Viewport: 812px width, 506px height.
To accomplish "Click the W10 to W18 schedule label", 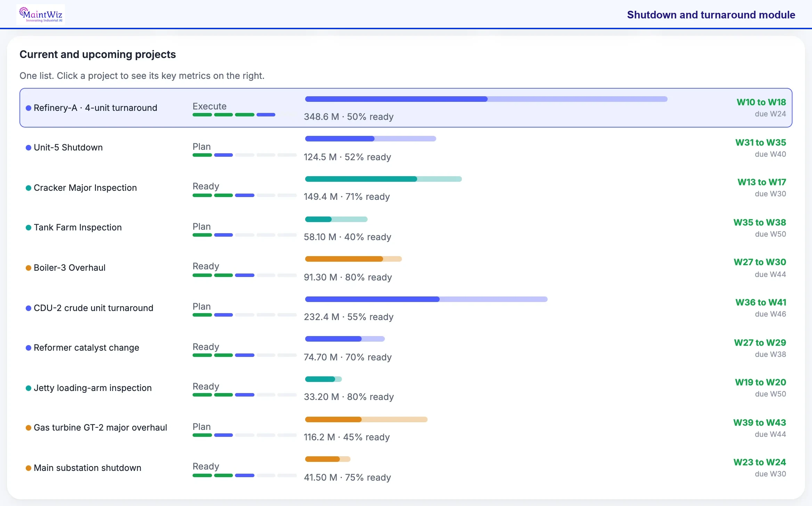I will 761,102.
